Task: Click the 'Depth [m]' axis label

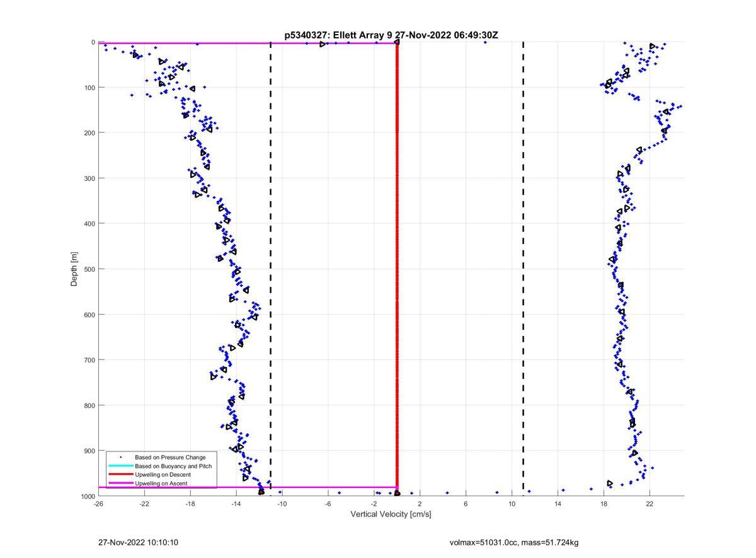Action: click(74, 269)
